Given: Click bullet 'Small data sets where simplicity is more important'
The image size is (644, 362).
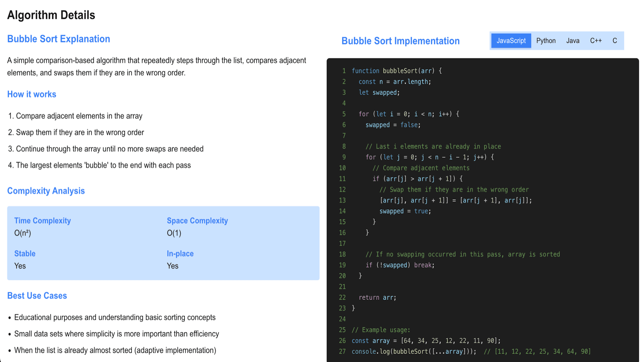Looking at the screenshot, I should (116, 334).
